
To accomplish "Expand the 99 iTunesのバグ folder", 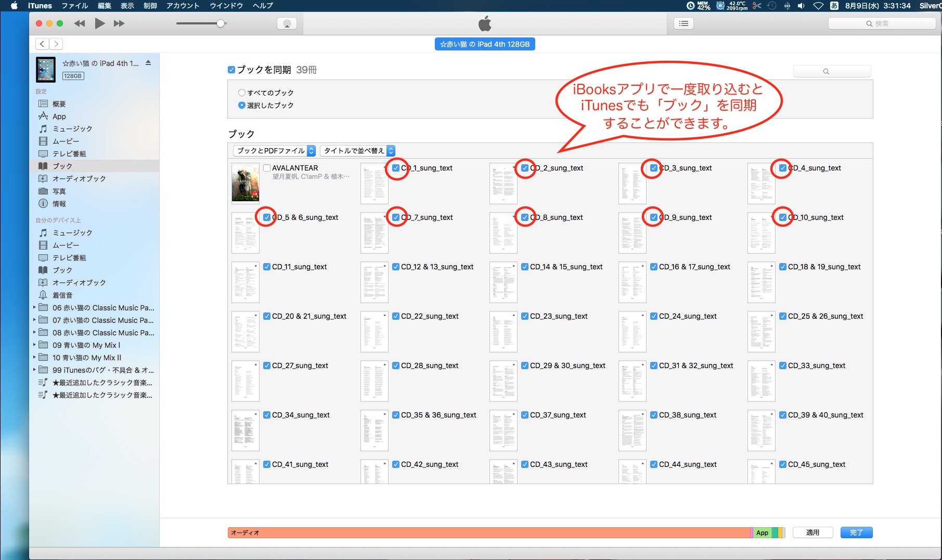I will (x=34, y=370).
